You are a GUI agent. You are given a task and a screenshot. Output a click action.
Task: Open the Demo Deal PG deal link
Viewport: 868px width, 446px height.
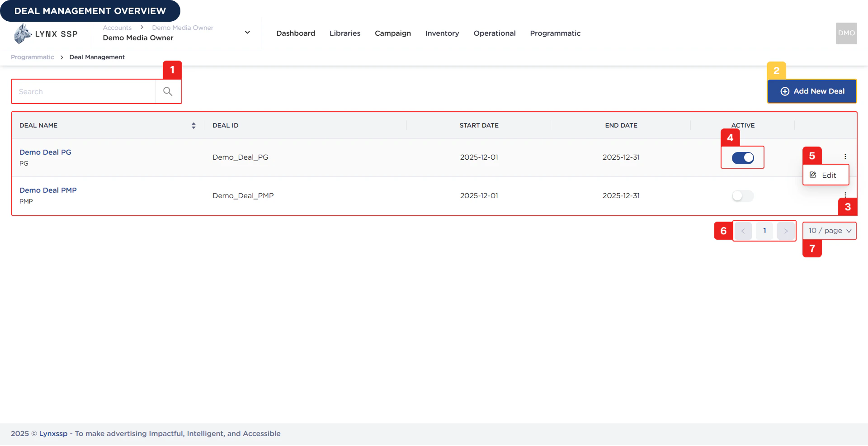point(45,152)
